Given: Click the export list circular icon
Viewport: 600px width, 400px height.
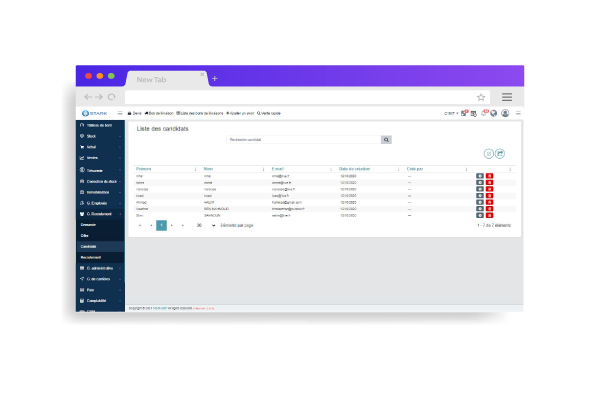Looking at the screenshot, I should pyautogui.click(x=500, y=153).
